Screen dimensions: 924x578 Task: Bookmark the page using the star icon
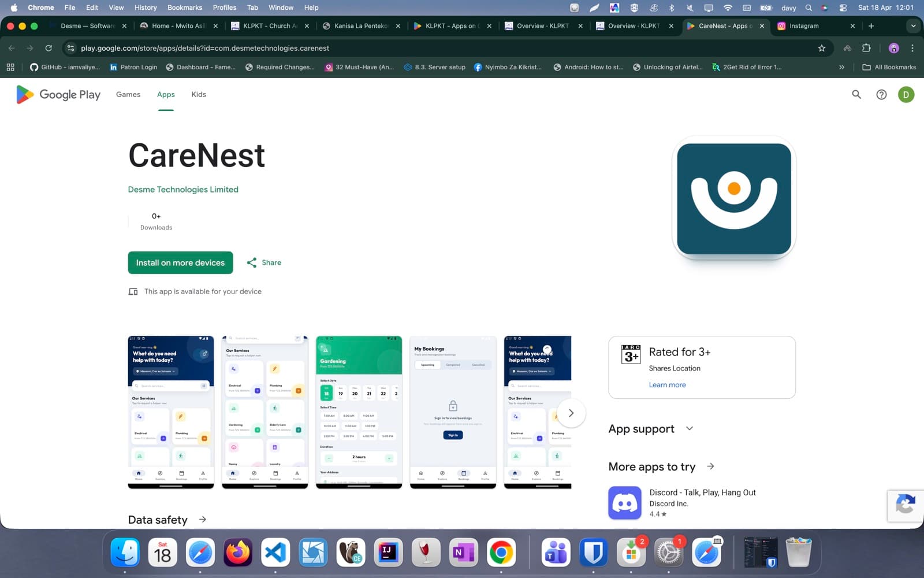coord(821,48)
